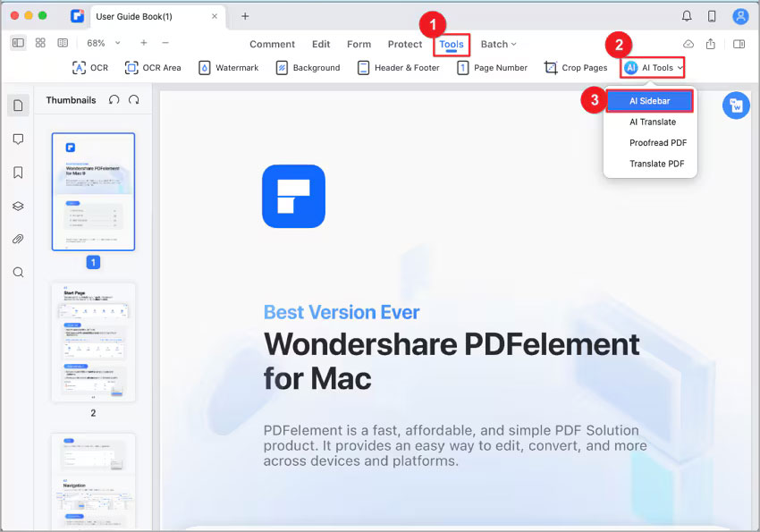Rotate thumbnails clockwise
The width and height of the screenshot is (760, 532).
(x=134, y=100)
